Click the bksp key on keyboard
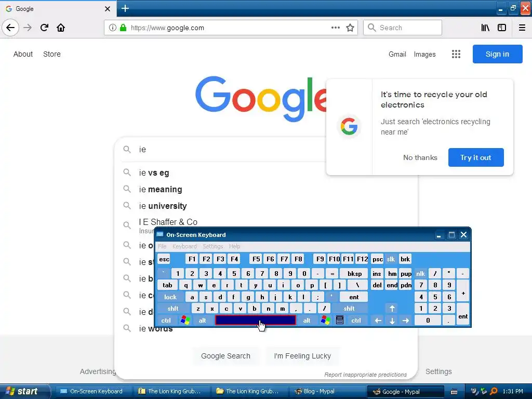 tap(354, 273)
